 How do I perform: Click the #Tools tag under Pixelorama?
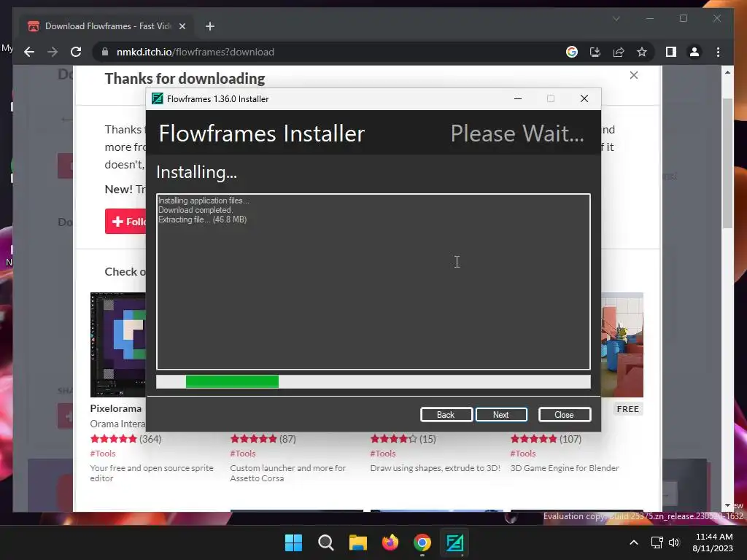[x=103, y=454]
